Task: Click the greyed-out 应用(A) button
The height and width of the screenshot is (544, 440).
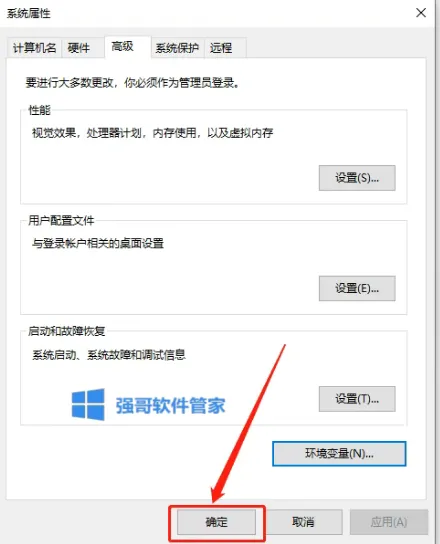Action: [x=389, y=522]
